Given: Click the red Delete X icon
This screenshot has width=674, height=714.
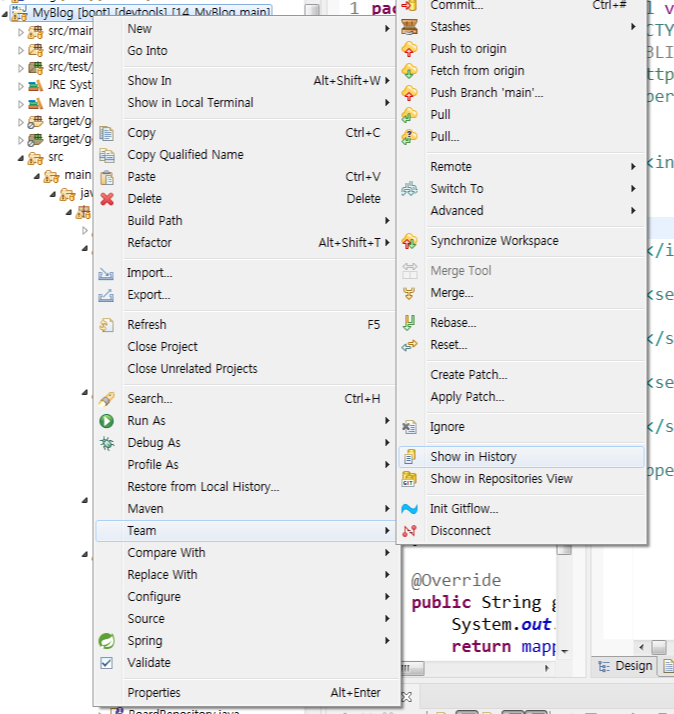Looking at the screenshot, I should tap(107, 199).
